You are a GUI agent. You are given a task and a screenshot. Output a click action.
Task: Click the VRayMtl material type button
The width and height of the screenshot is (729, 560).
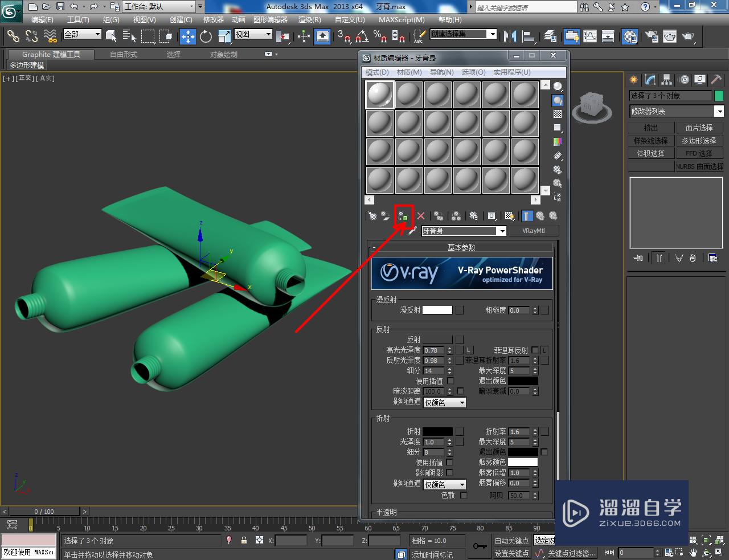click(x=533, y=231)
